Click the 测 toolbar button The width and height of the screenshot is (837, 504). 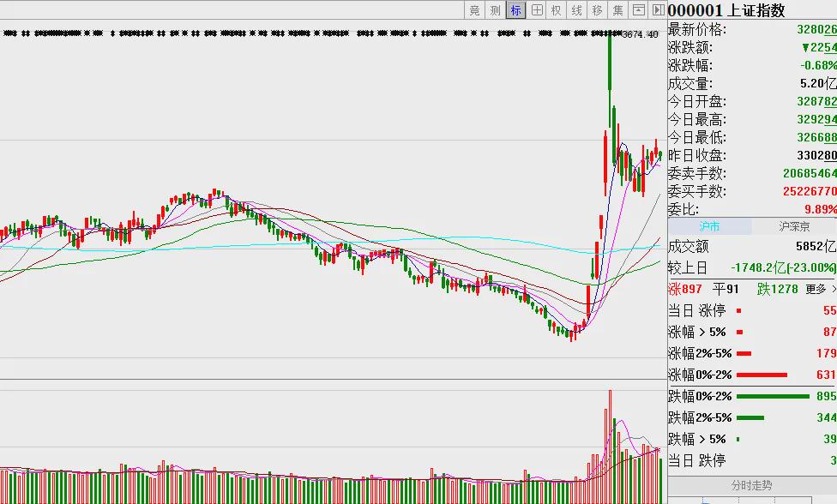point(496,10)
